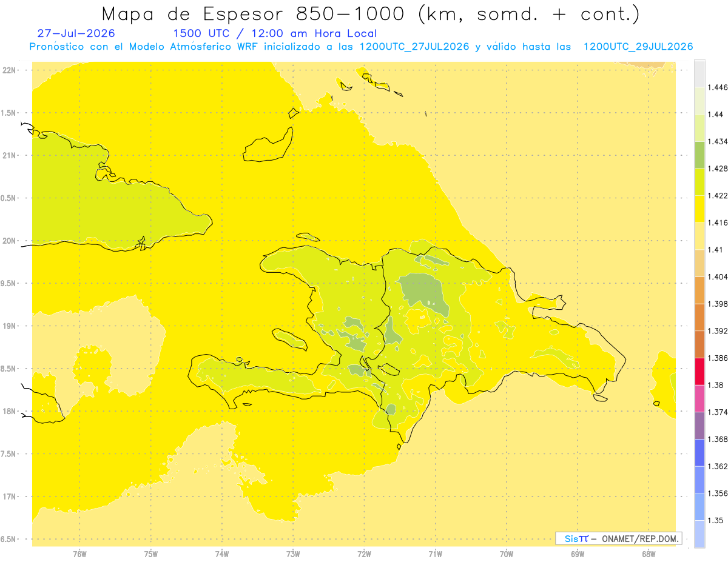The image size is (728, 562).
Task: Click the latitude label 22N
Action: coord(10,70)
